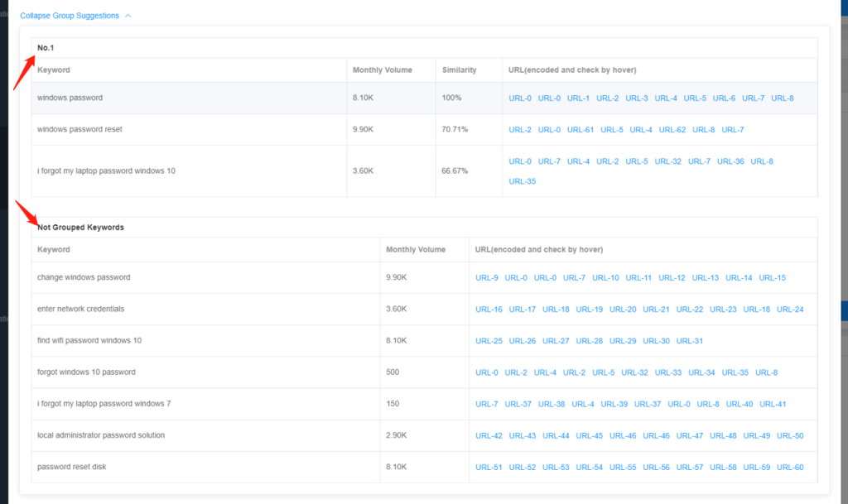Open the URL-38 link
The image size is (848, 504).
coord(552,404)
